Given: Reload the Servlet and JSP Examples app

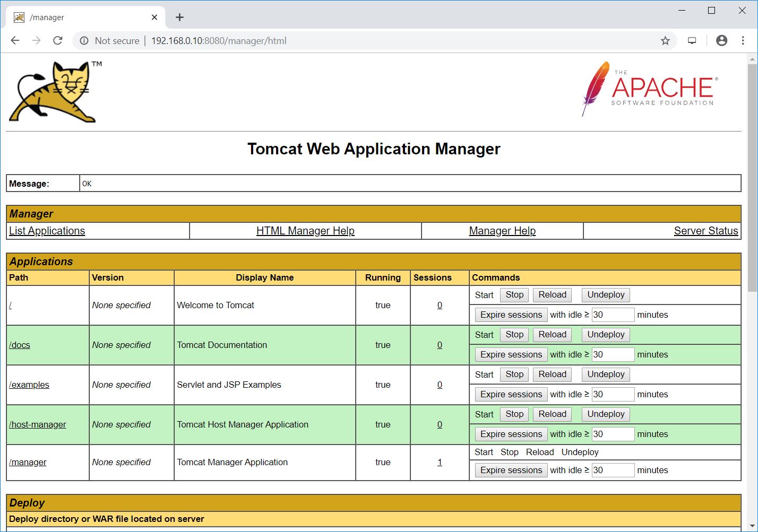Looking at the screenshot, I should [x=552, y=374].
